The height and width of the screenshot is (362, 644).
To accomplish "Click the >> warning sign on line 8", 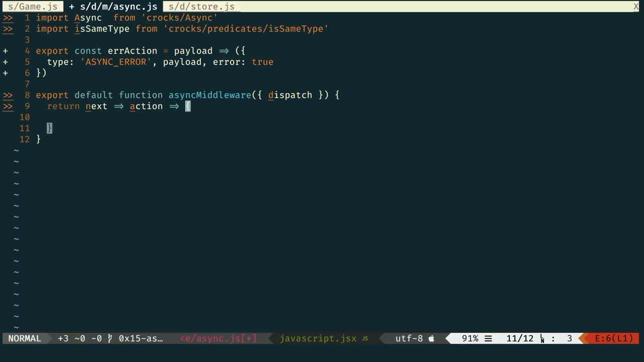I will pyautogui.click(x=8, y=95).
